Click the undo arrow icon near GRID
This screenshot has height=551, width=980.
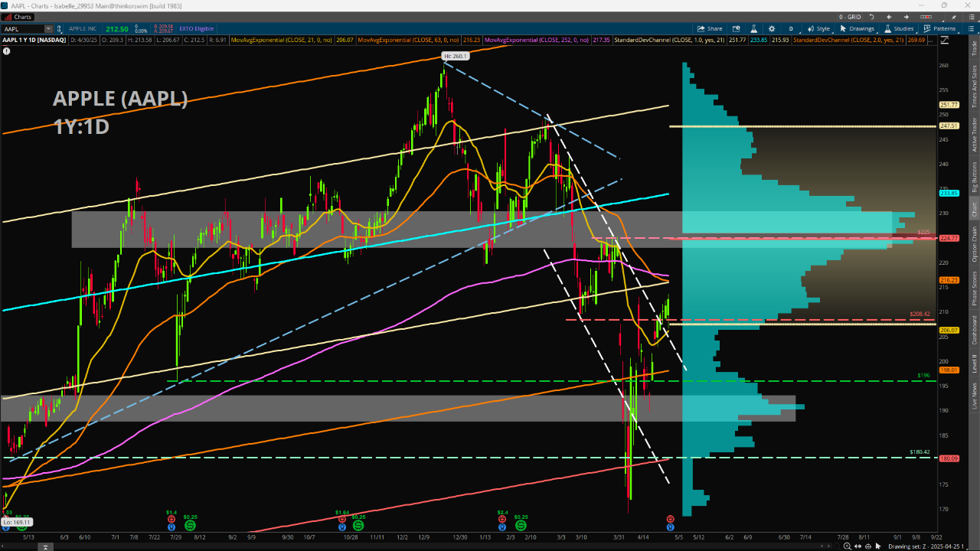[x=872, y=16]
